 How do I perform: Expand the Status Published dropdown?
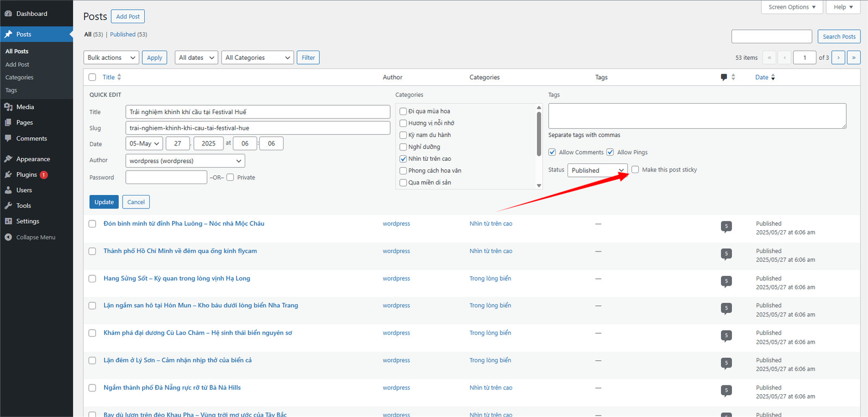click(597, 170)
